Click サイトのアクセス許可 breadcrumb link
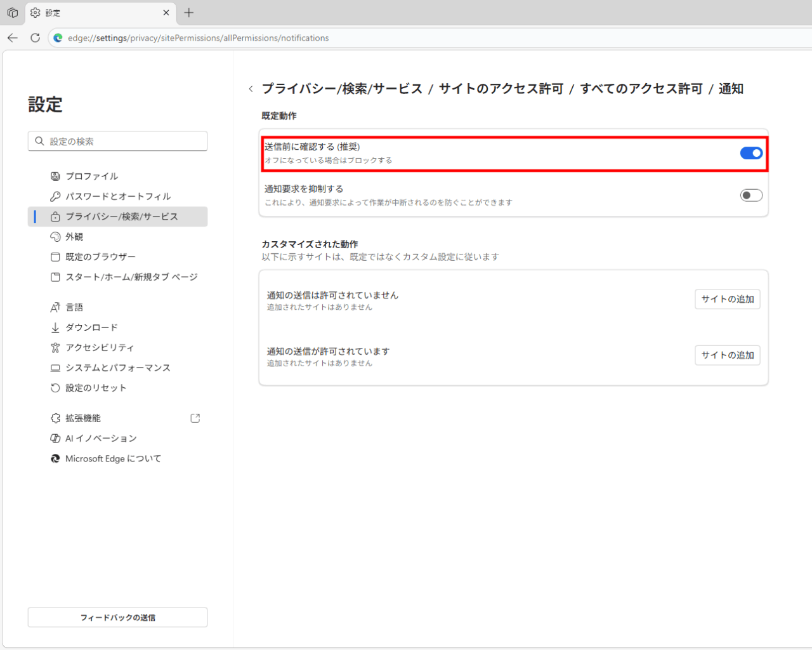 click(x=501, y=89)
